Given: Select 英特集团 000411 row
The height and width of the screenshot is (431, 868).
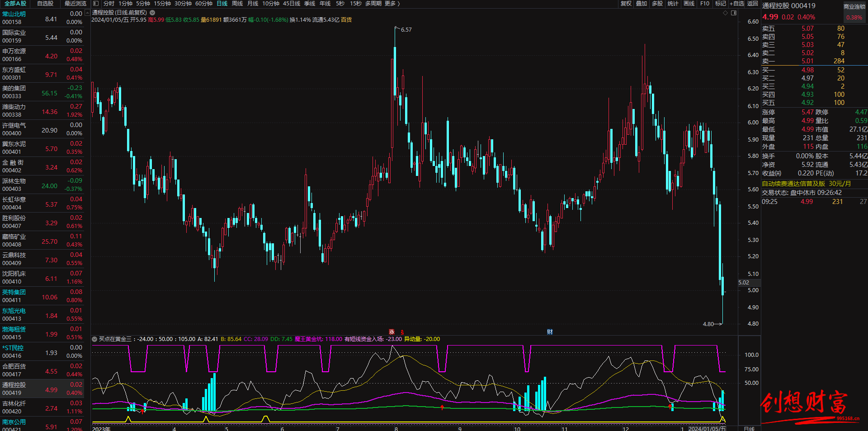Looking at the screenshot, I should [x=42, y=296].
